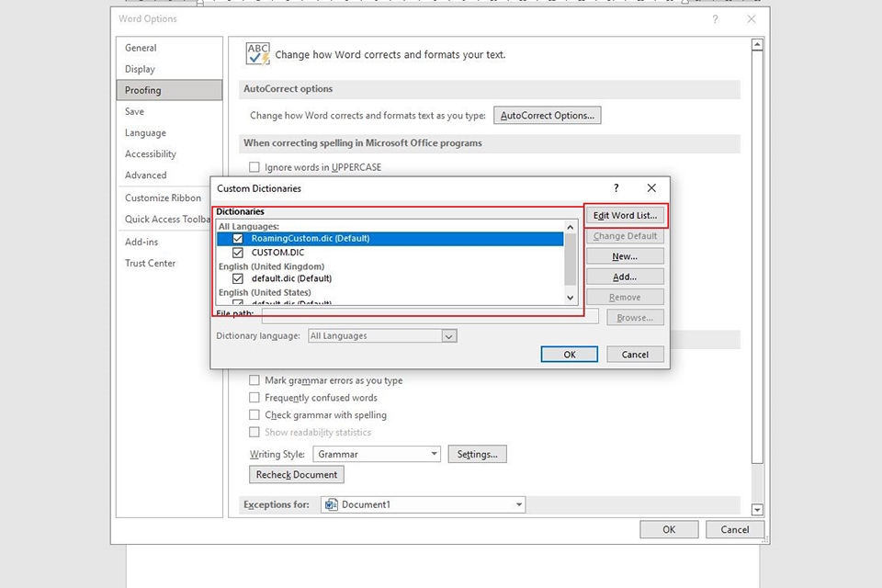Open grammar Settings button
The width and height of the screenshot is (882, 588).
coord(477,454)
